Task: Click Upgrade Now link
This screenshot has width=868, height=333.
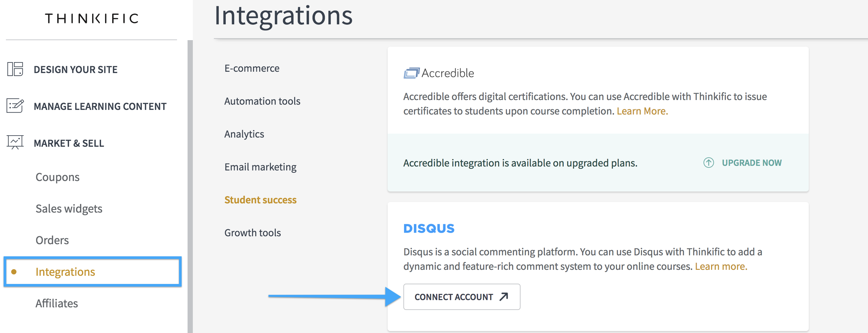Action: 752,163
